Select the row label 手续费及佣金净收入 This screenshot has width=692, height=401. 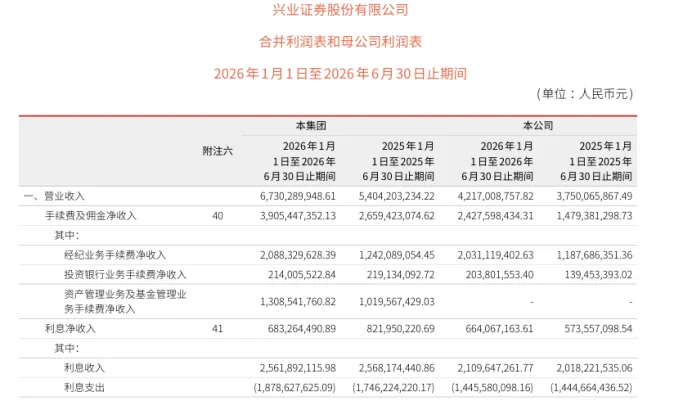pos(90,216)
